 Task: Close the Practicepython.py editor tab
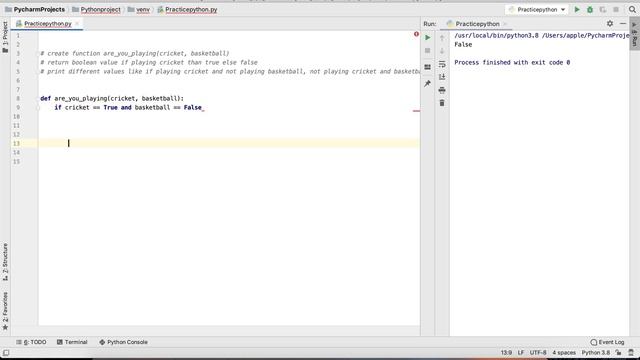click(x=77, y=24)
